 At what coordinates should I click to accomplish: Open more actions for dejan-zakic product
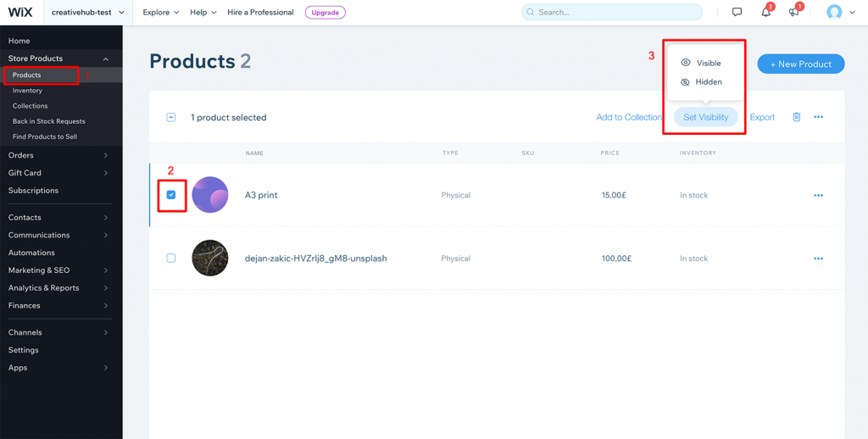(x=818, y=258)
